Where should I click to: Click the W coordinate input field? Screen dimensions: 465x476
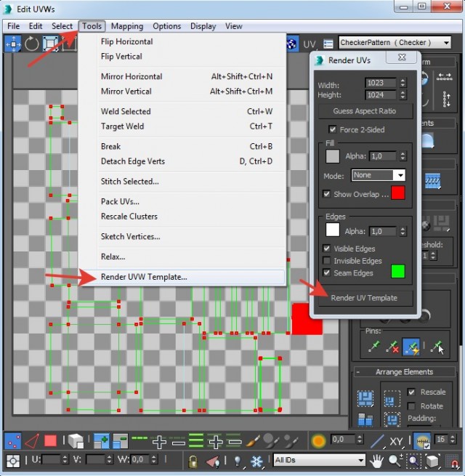140,459
